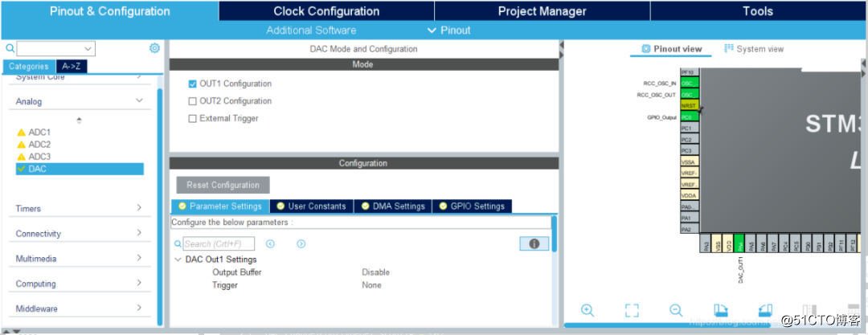Screen dimensions: 868x335
Task: Expand the Timers category
Action: coord(140,207)
